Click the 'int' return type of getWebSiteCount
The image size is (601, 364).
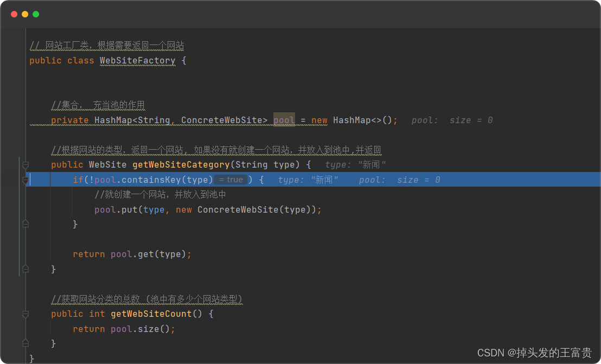pyautogui.click(x=97, y=314)
